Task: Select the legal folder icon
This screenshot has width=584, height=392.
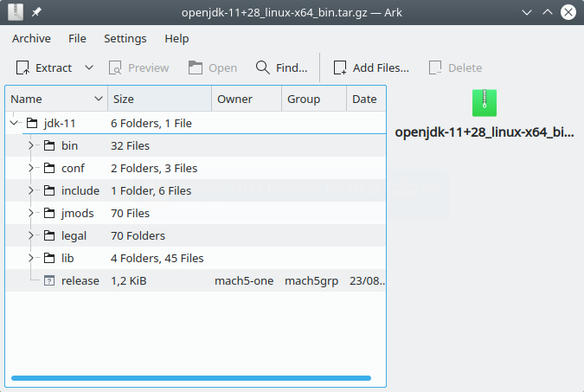Action: click(49, 235)
